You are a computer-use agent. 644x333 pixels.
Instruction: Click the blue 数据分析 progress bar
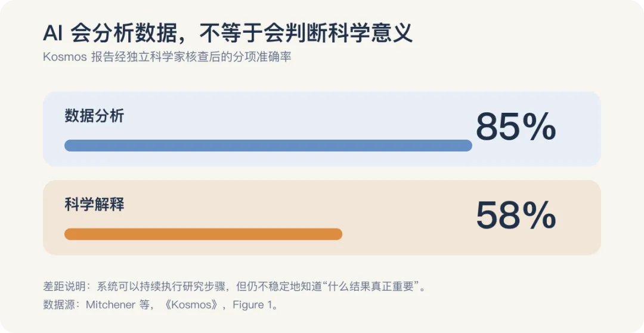(268, 146)
